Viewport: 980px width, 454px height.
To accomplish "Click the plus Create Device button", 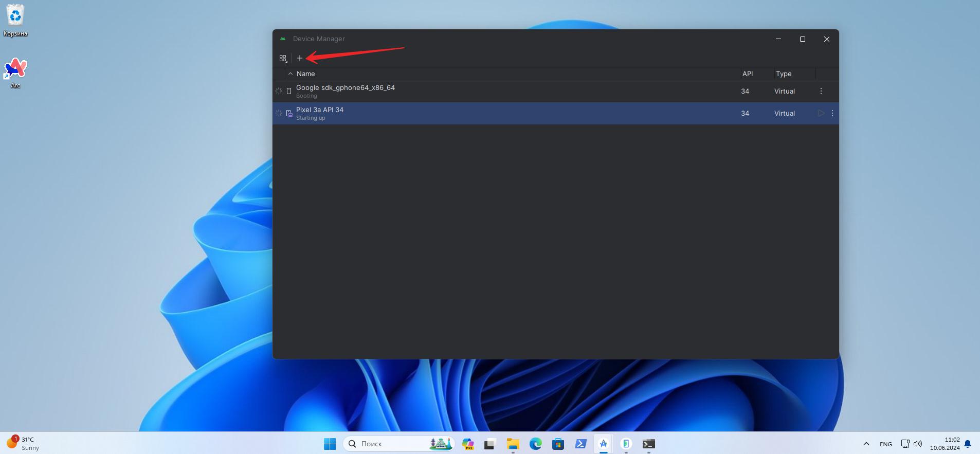I will click(x=300, y=58).
